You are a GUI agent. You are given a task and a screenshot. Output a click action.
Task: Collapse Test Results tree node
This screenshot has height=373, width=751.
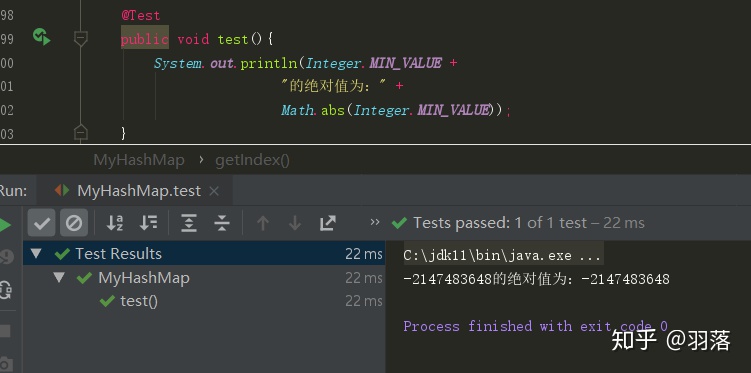36,253
